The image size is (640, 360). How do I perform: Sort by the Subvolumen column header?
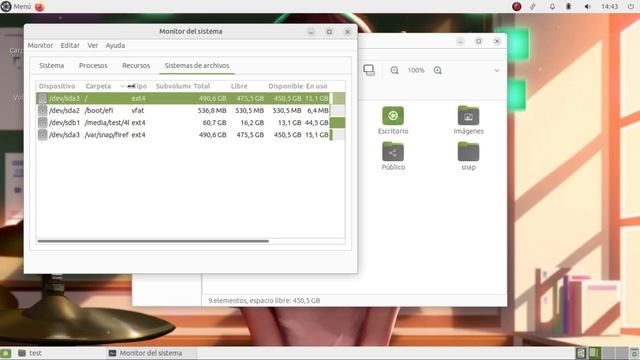(173, 86)
